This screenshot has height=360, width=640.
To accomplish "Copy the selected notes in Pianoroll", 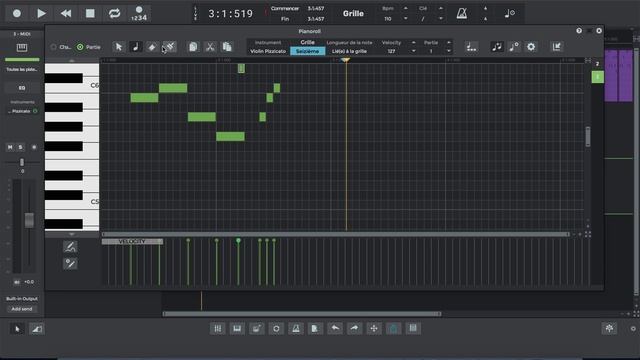I will (193, 47).
